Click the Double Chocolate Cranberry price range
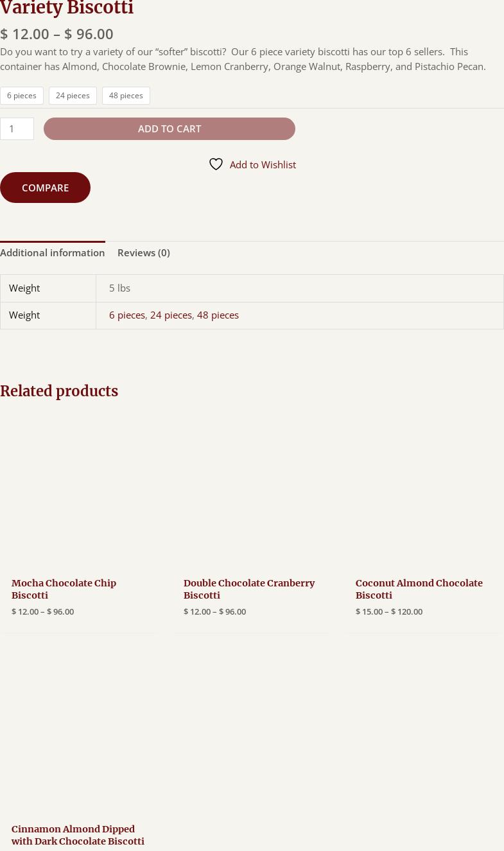This screenshot has width=504, height=851. [x=214, y=611]
